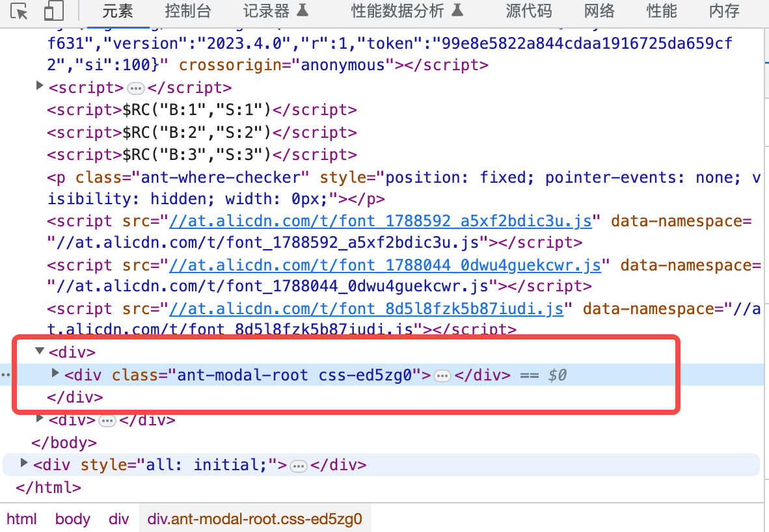Click the body breadcrumb
769x532 pixels.
[73, 519]
